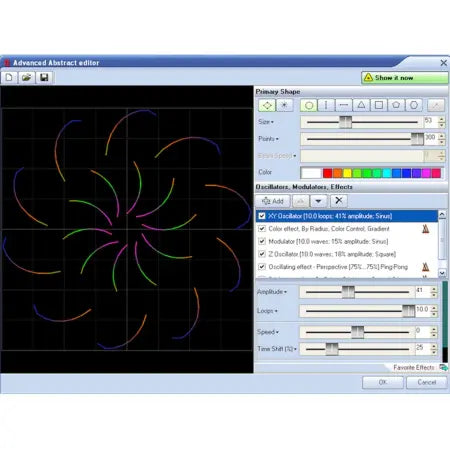This screenshot has height=450, width=450.
Task: Select the star points mode button
Action: (x=284, y=105)
